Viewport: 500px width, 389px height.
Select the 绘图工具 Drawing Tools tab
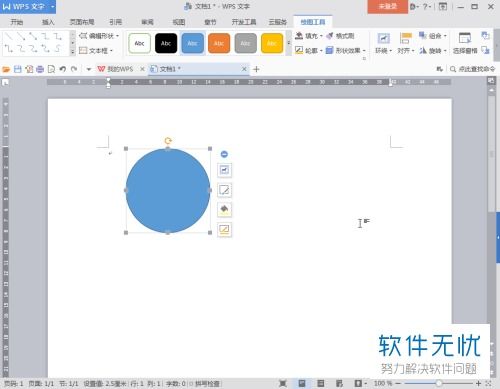(x=313, y=22)
